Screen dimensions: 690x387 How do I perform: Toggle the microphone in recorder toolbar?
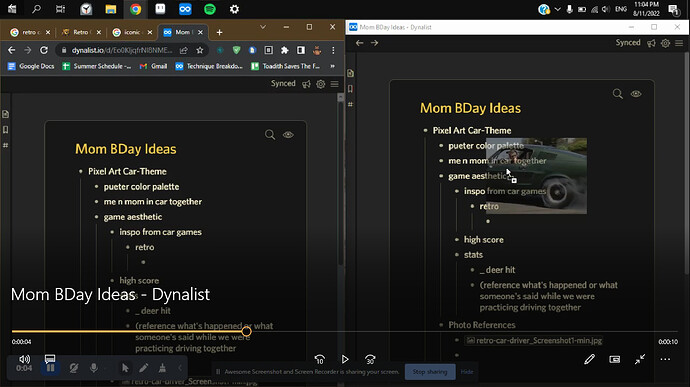click(x=94, y=368)
